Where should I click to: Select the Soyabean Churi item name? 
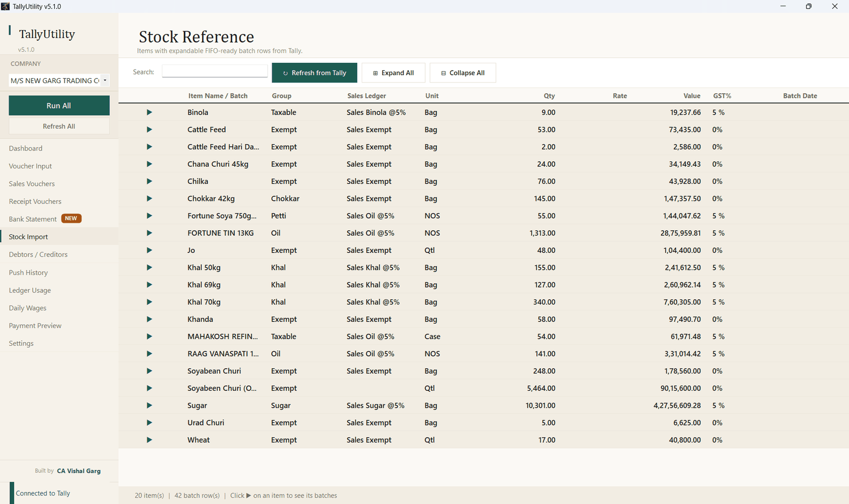click(x=215, y=371)
